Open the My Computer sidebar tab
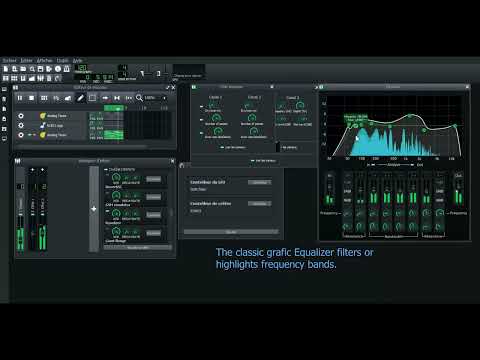Image resolution: width=480 pixels, height=360 pixels. click(x=4, y=138)
